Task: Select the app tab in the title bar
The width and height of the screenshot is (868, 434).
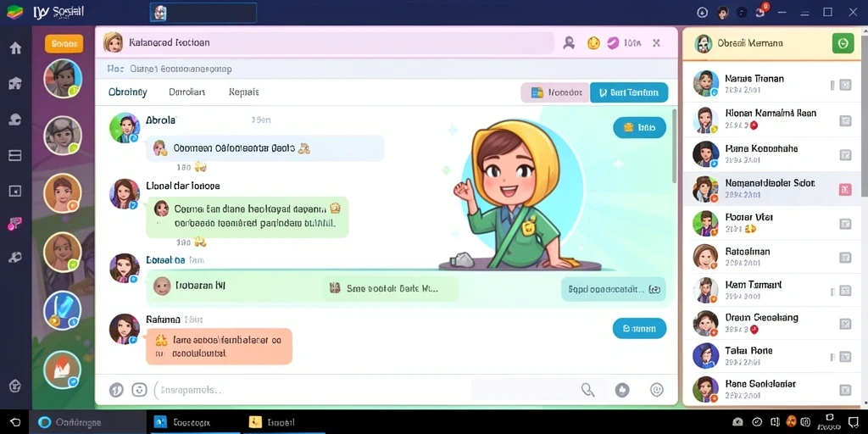Action: click(x=203, y=13)
